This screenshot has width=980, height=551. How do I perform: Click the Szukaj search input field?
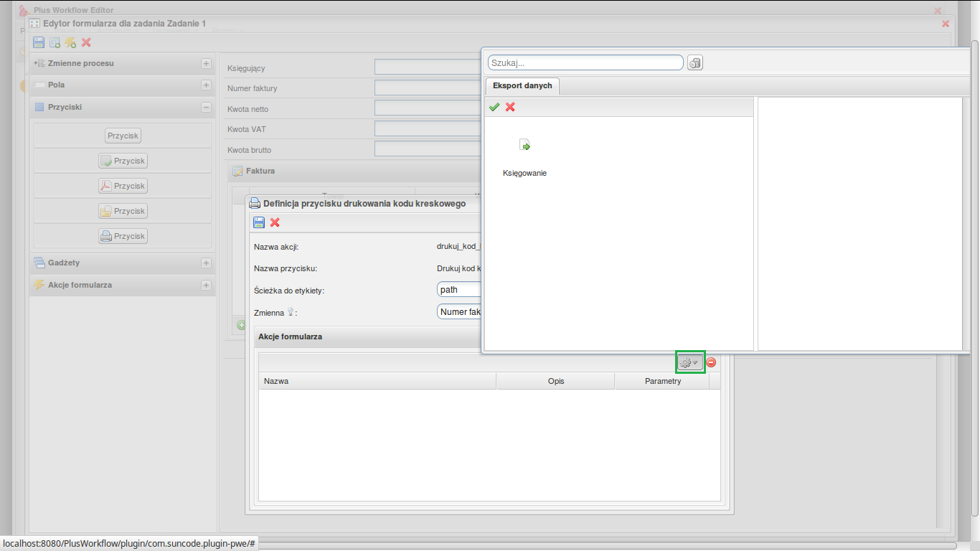coord(585,63)
